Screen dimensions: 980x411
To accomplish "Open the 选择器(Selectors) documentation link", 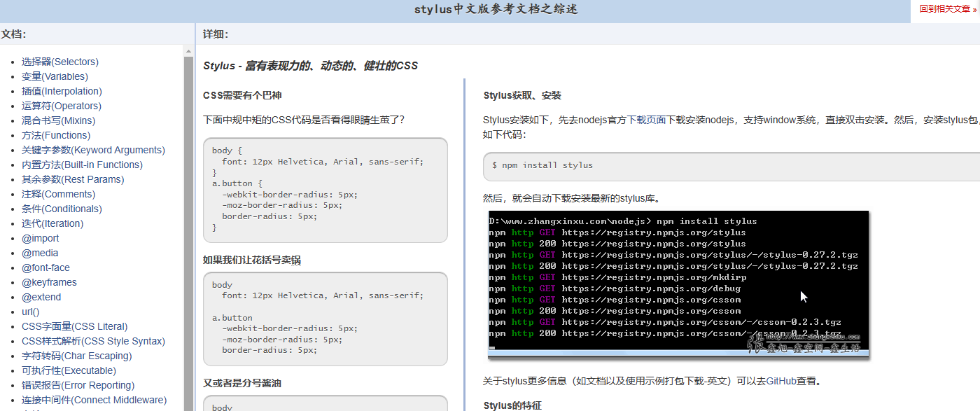I will pyautogui.click(x=59, y=62).
